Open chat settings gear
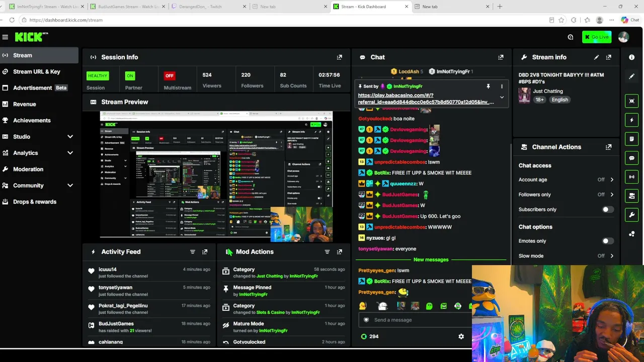 (461, 336)
